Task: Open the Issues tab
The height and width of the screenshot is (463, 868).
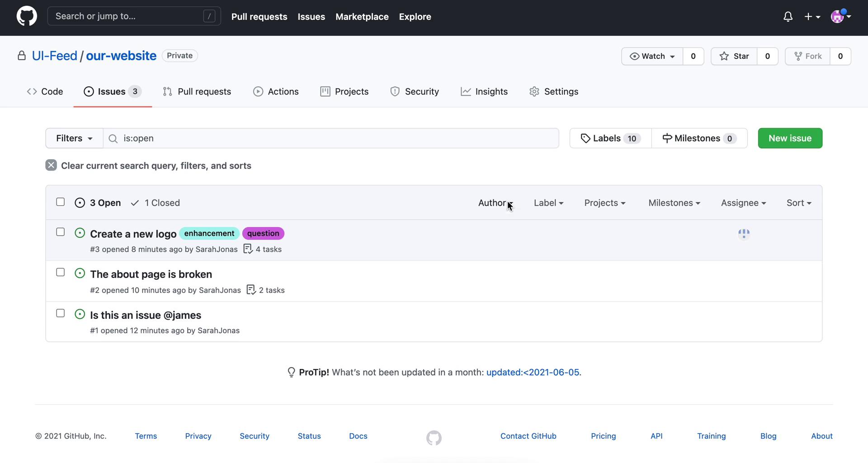Action: 113,91
